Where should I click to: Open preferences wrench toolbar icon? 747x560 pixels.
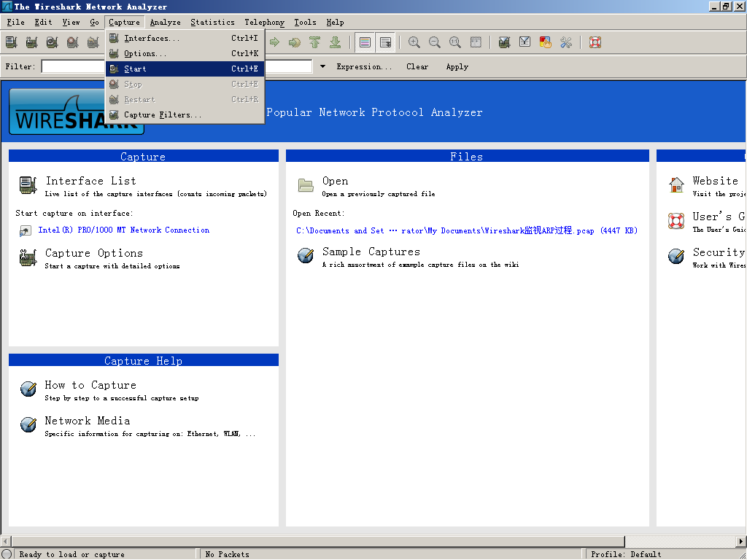(566, 42)
